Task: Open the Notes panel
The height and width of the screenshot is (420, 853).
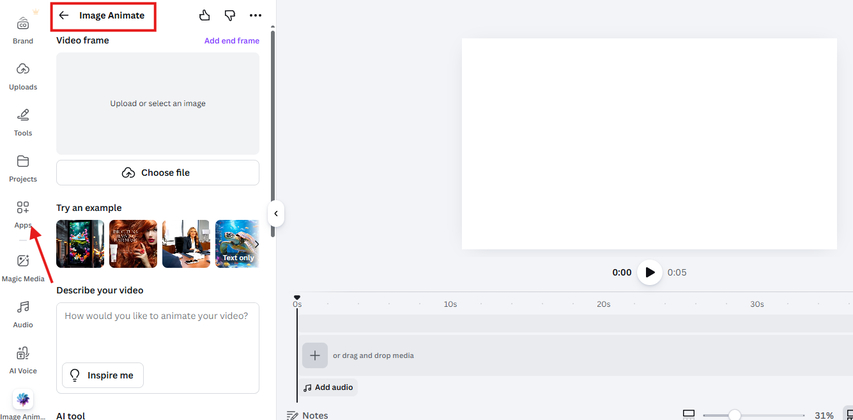Action: tap(308, 415)
